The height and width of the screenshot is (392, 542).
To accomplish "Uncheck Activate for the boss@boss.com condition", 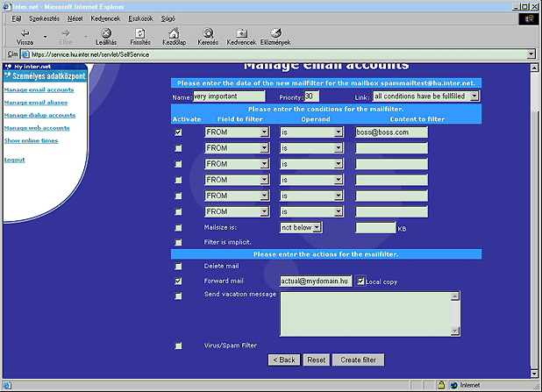I will coord(178,132).
